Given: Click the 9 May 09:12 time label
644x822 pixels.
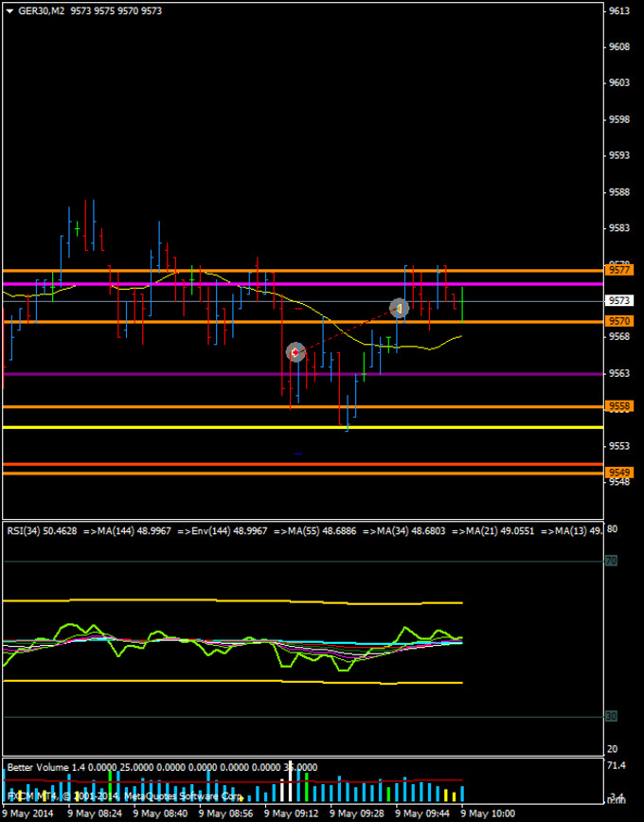Looking at the screenshot, I should click(289, 813).
